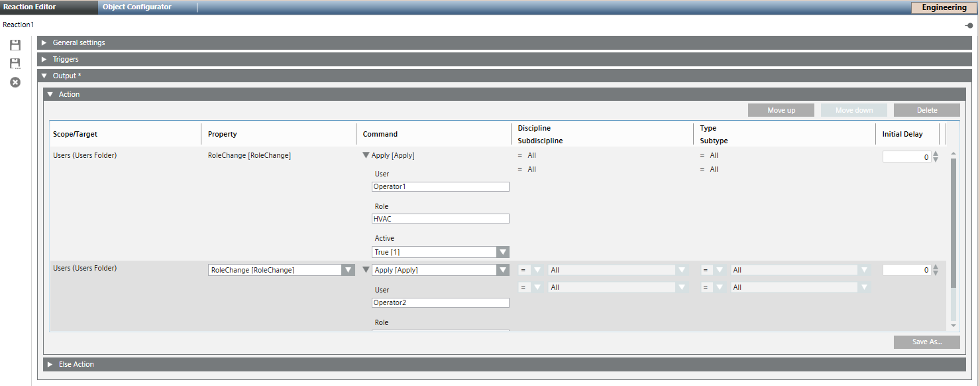Open the RoleChange property dropdown

pyautogui.click(x=348, y=270)
